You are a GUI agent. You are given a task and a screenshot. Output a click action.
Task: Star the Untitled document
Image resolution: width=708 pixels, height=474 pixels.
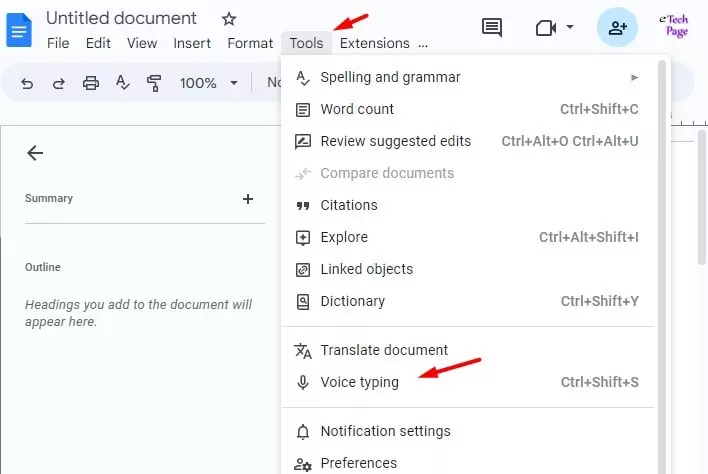point(228,19)
